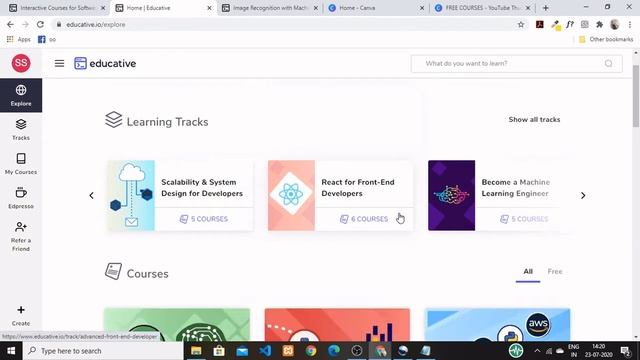
Task: Close the Home - Canva tab
Action: pos(422,8)
